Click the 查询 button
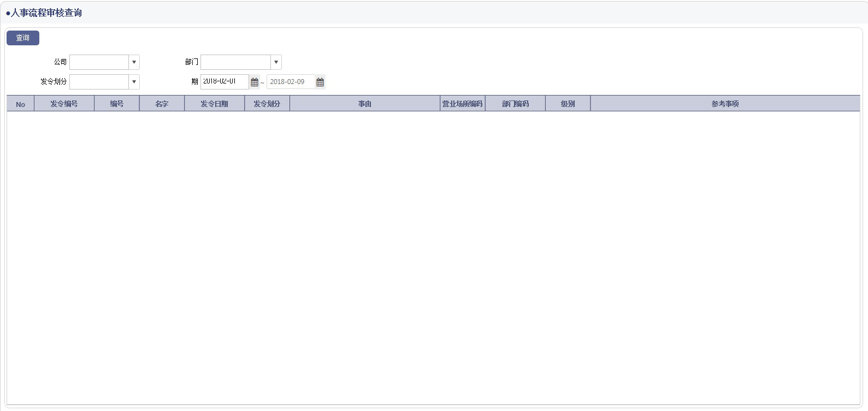Viewport: 868px width, 411px height. [22, 38]
